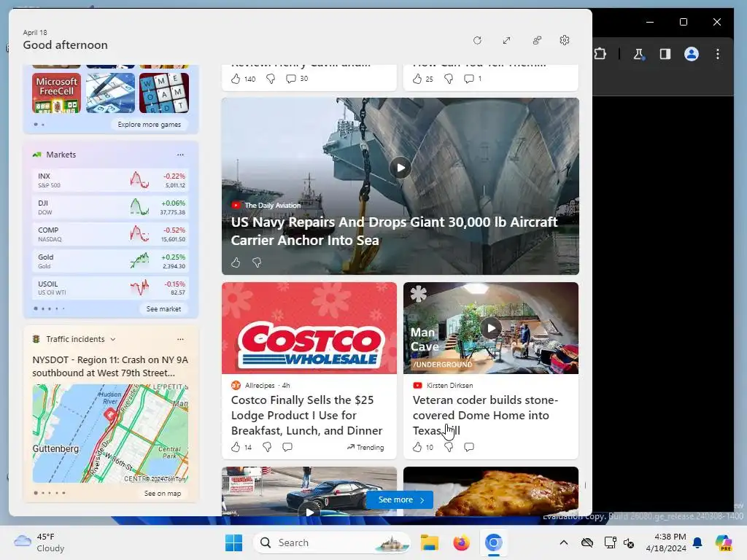Open the notifications bell icon
This screenshot has width=747, height=560.
697,542
